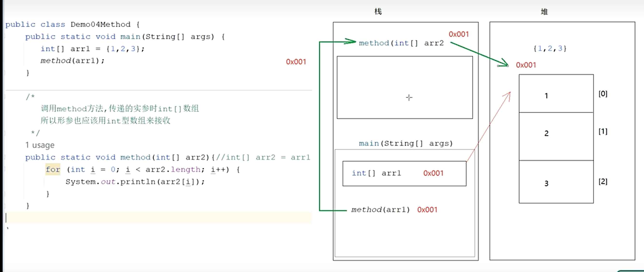
Task: Click the red 0x001 address above the heap array
Action: point(526,65)
